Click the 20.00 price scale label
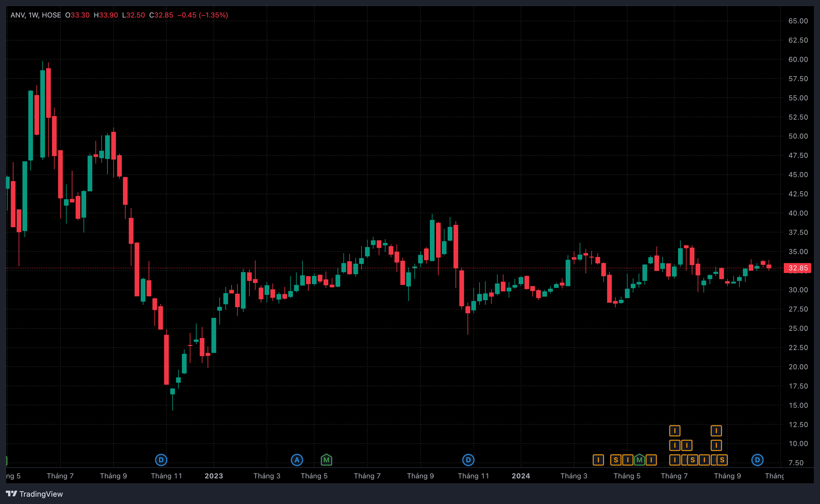820x504 pixels. point(798,367)
